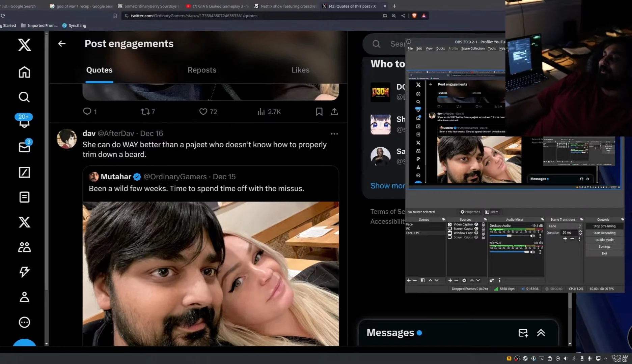
Task: Open Communities people icon in sidebar
Action: coord(24,247)
